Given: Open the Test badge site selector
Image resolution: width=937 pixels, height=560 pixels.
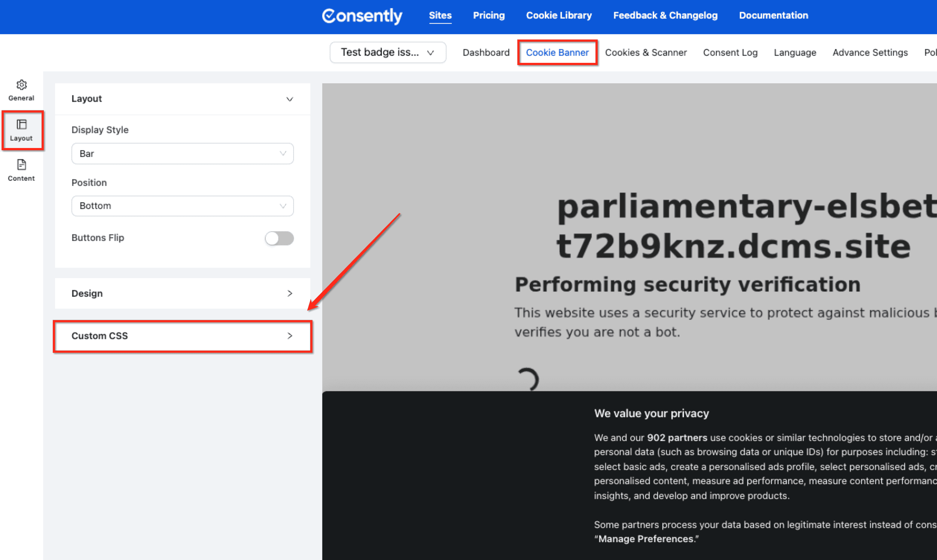Looking at the screenshot, I should [387, 52].
